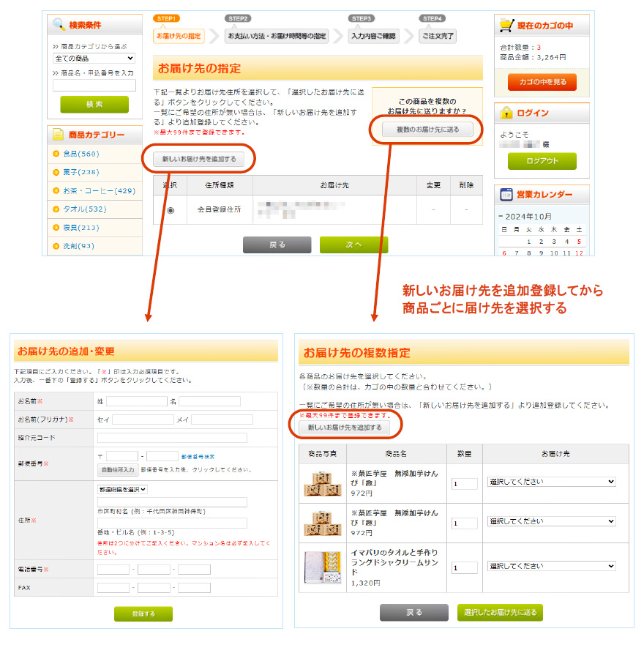
Task: Click the notepad icon beside 商品カテゴリー
Action: (58, 135)
